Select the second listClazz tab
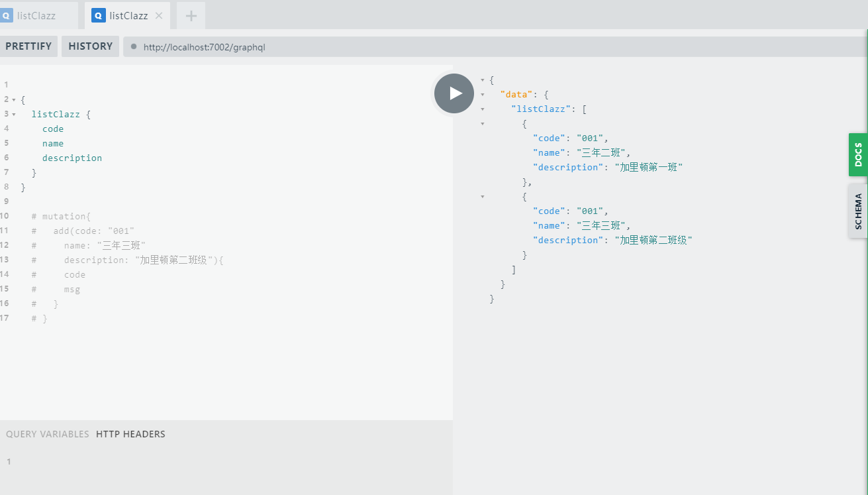The height and width of the screenshot is (495, 868). coord(127,15)
